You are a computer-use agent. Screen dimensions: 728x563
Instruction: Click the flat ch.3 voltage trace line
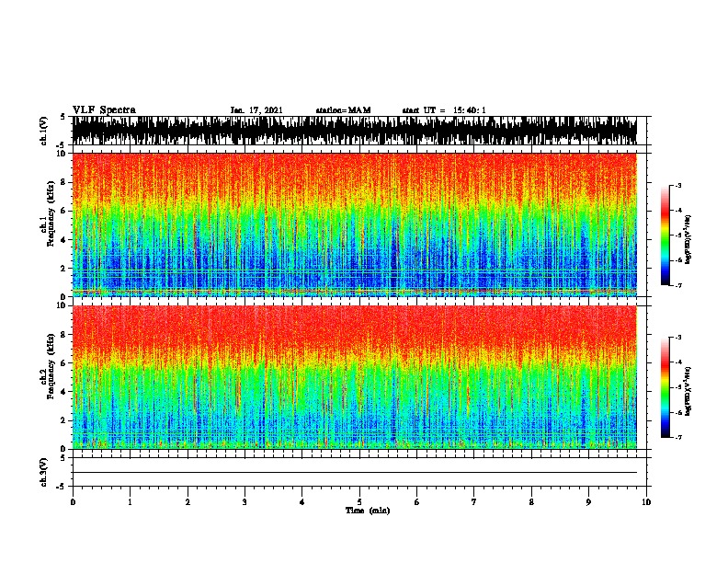tap(354, 473)
